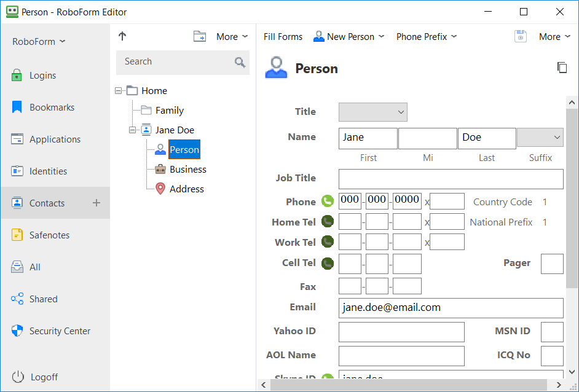The width and height of the screenshot is (579, 392).
Task: Click the Save disk icon
Action: click(x=521, y=36)
